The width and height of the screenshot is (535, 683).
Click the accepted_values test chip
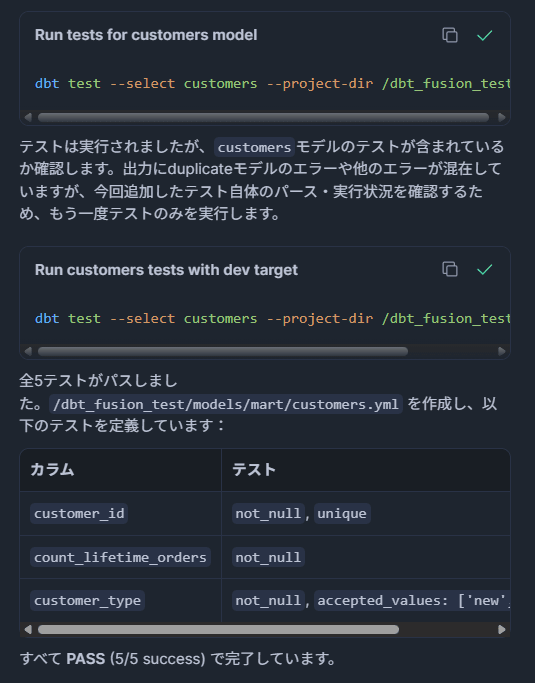[x=412, y=600]
